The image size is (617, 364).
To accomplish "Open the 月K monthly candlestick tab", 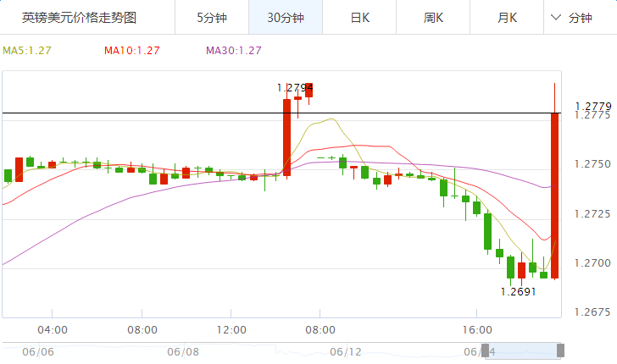I will tap(507, 17).
